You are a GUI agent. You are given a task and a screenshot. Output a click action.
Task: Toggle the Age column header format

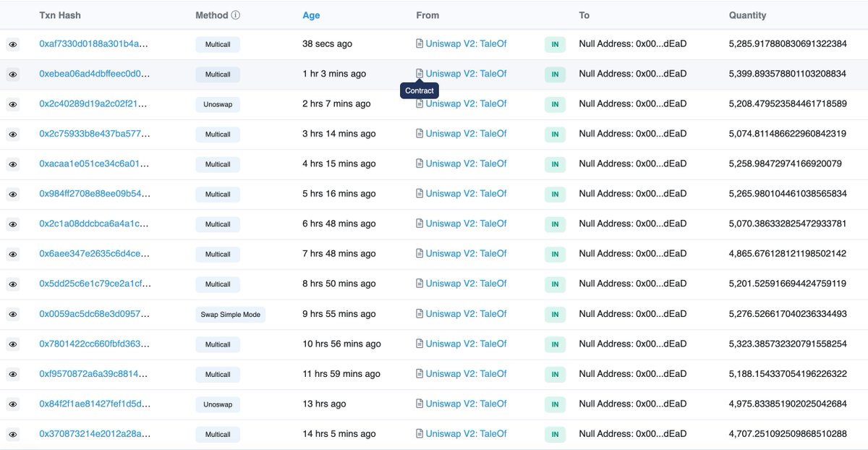311,15
